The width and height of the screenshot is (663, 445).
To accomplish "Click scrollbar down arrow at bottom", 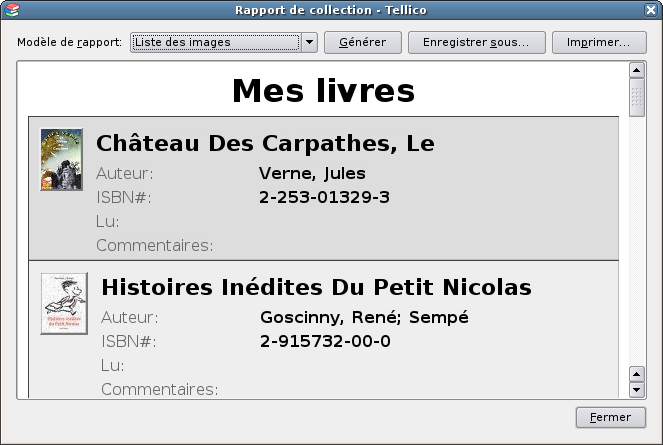I will [x=637, y=390].
